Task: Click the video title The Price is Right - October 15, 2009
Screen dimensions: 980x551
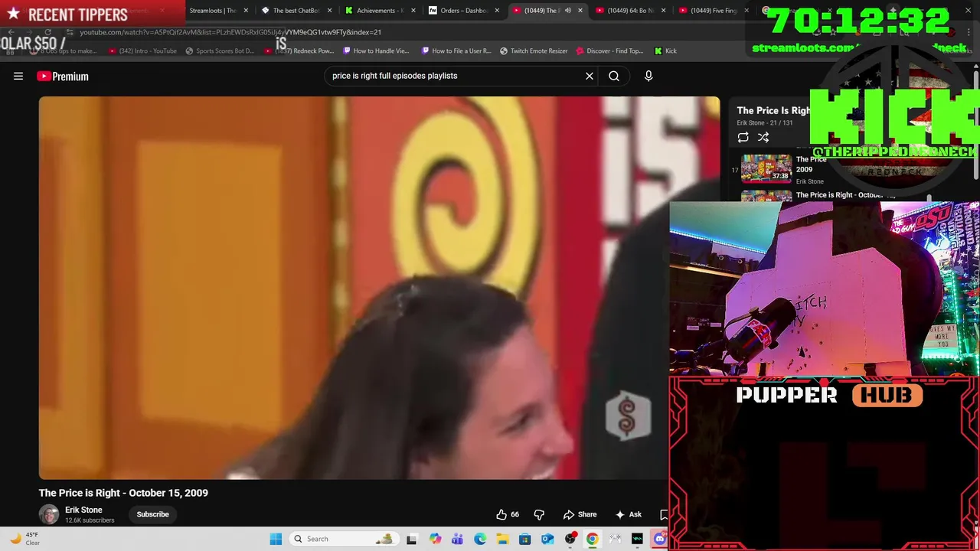Action: click(x=123, y=493)
